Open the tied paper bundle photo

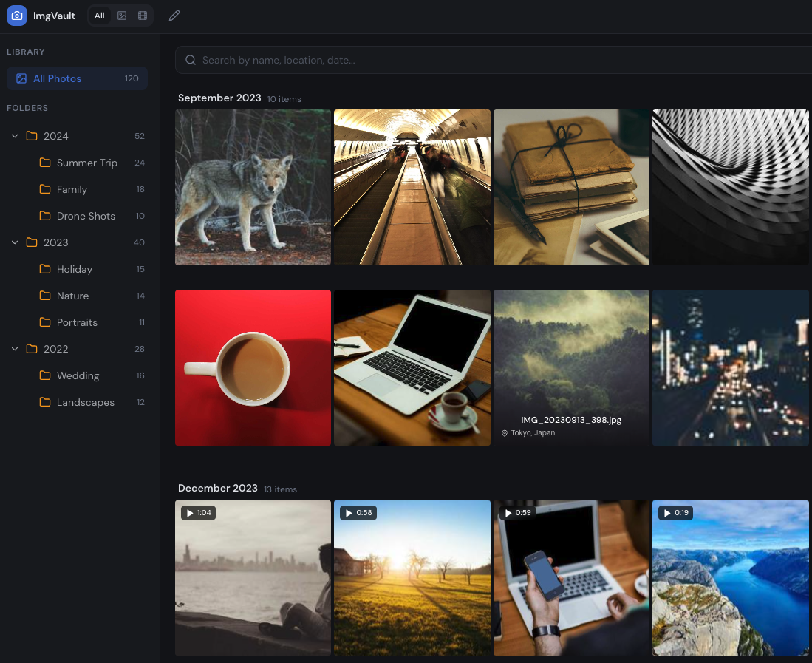[x=571, y=187]
